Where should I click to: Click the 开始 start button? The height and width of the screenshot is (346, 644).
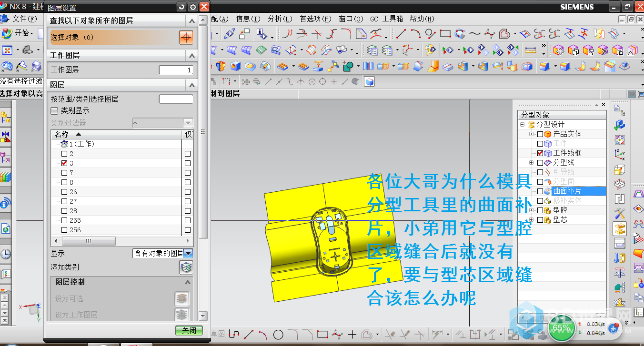click(x=18, y=33)
